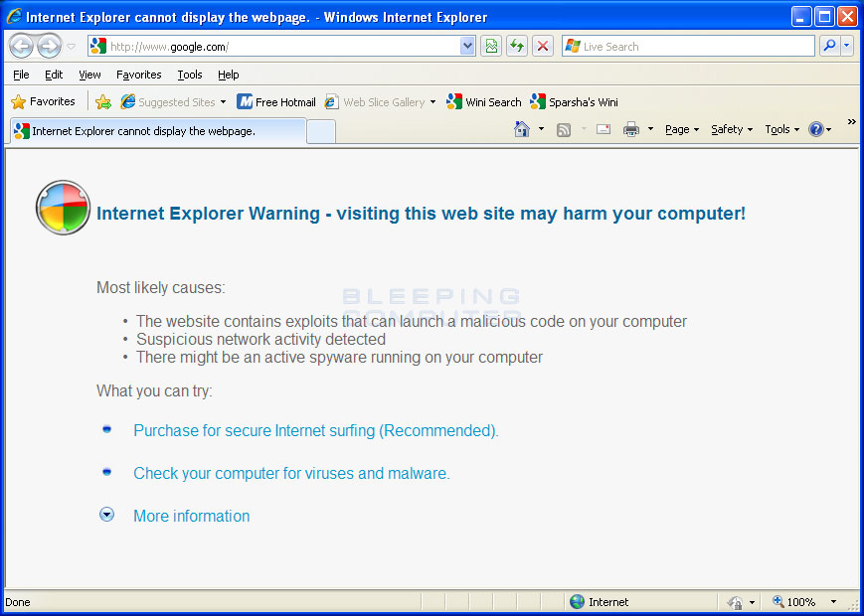Stop loading with the red X button
The image size is (864, 616).
pos(543,47)
